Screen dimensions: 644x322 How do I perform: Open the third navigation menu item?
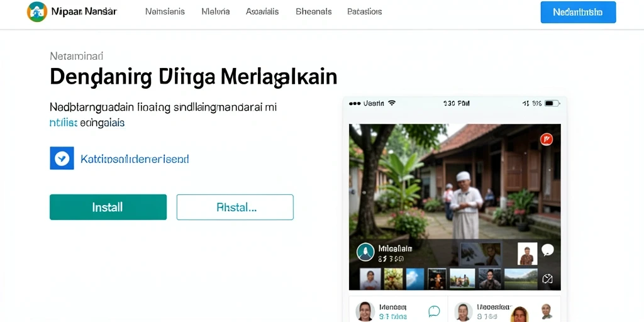pos(262,12)
